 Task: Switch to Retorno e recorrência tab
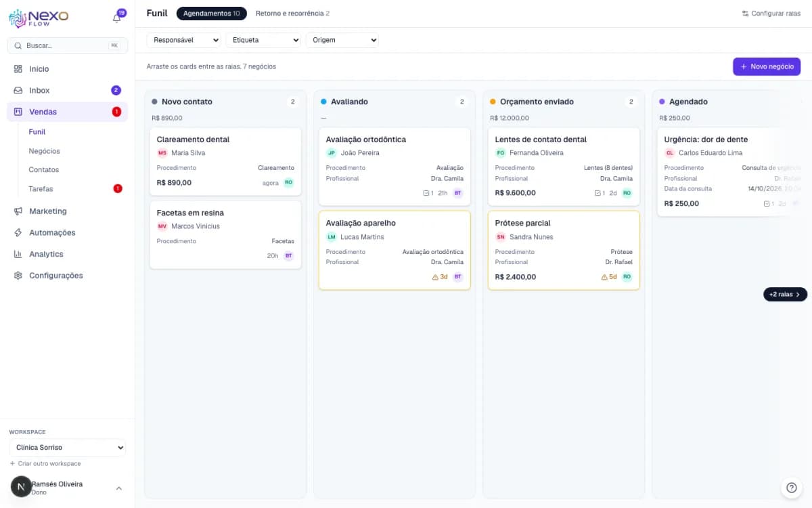292,14
